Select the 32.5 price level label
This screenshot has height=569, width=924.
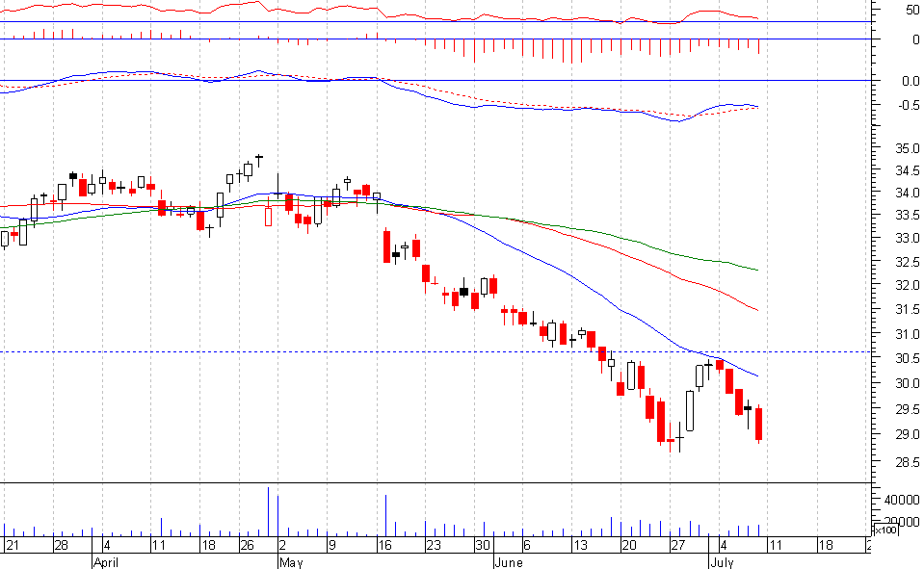908,262
